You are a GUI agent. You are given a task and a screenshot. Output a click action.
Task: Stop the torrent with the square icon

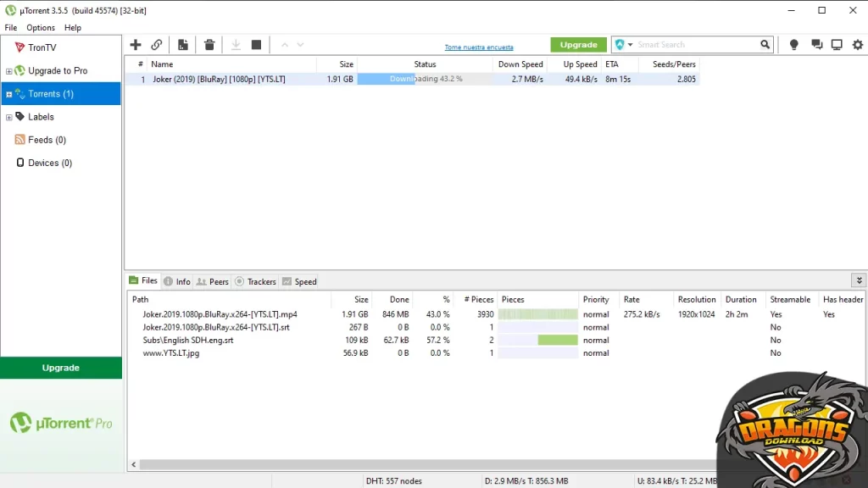coord(256,45)
